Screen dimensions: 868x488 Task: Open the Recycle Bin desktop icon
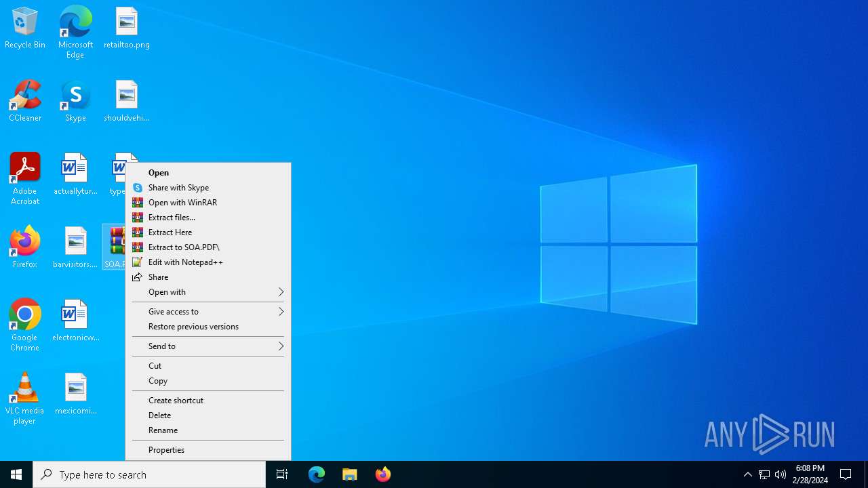pos(25,28)
